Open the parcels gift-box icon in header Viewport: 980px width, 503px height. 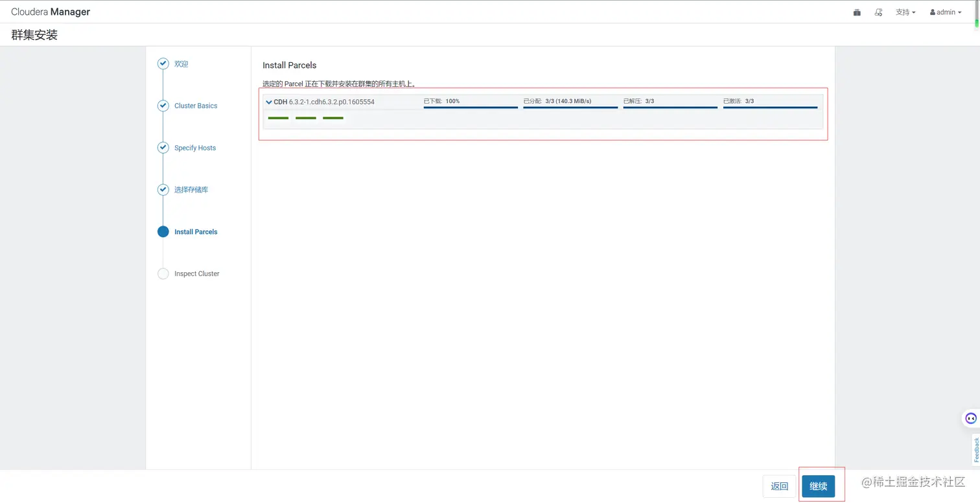857,12
